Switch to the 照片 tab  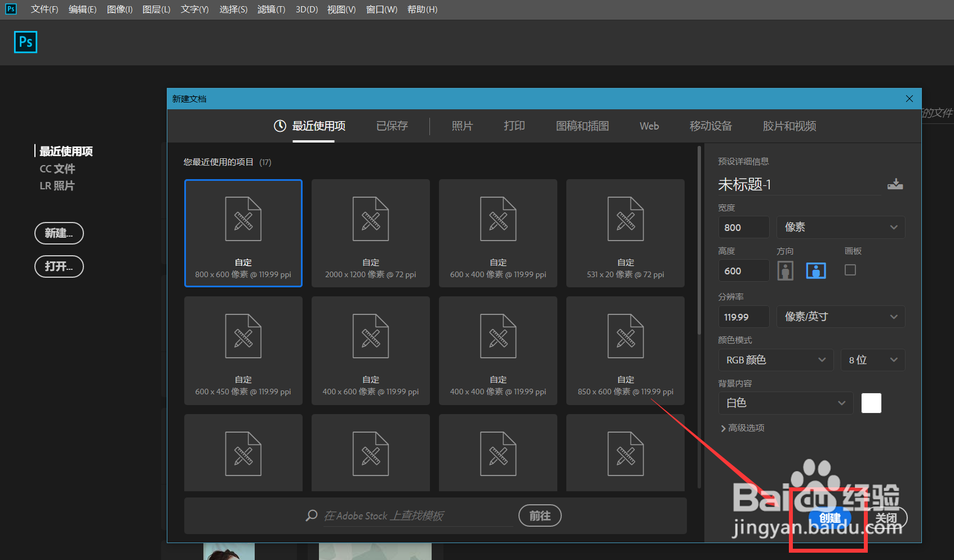[x=462, y=126]
